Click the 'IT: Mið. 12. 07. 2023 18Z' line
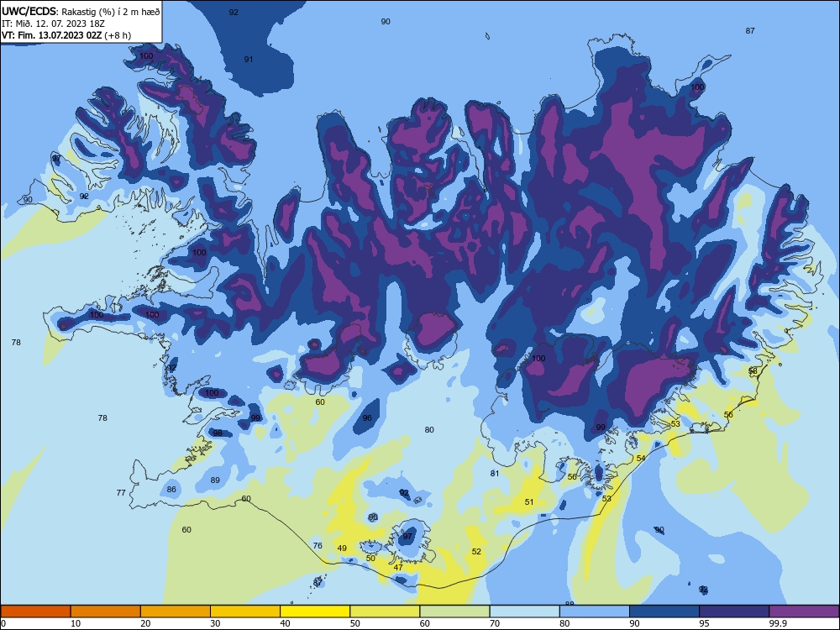The width and height of the screenshot is (840, 630). (x=53, y=24)
